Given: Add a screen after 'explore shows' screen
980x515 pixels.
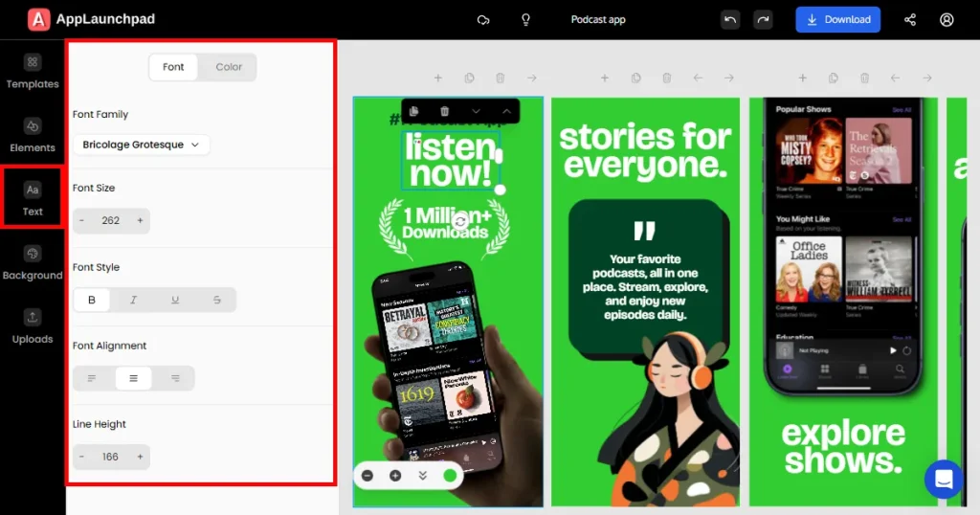Looking at the screenshot, I should pyautogui.click(x=803, y=78).
